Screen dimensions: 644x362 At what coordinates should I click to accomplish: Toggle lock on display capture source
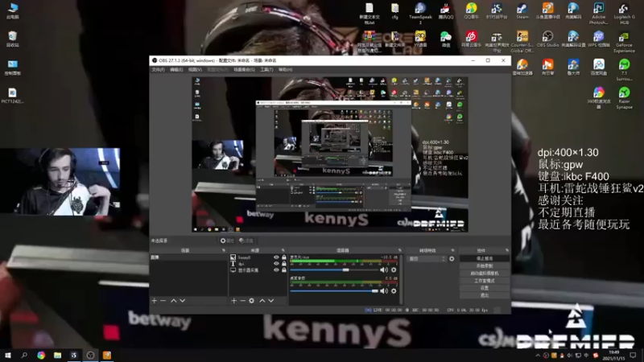(x=284, y=270)
